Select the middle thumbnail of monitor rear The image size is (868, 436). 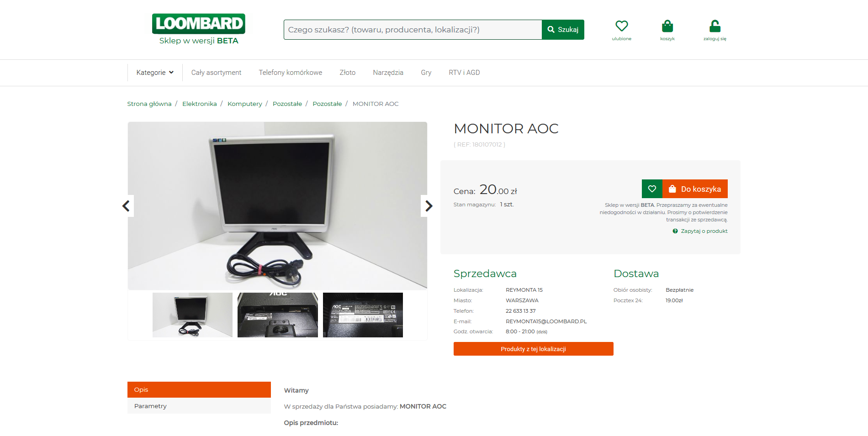pyautogui.click(x=278, y=315)
